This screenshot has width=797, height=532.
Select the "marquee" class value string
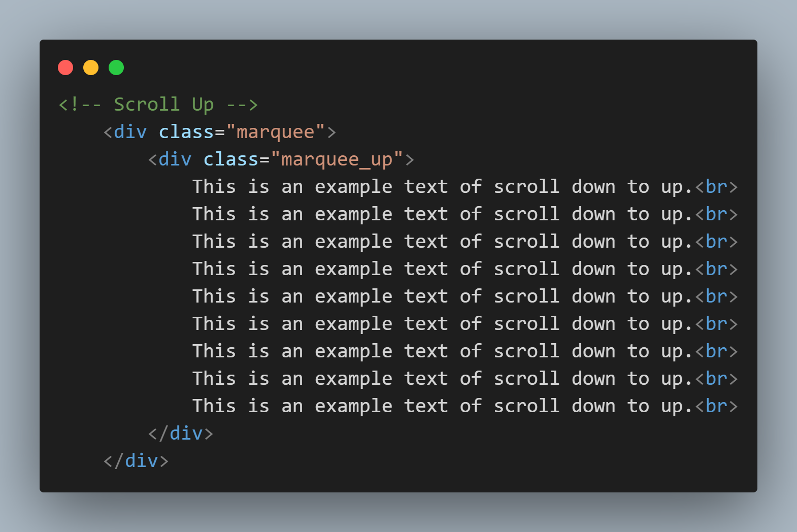pyautogui.click(x=275, y=132)
